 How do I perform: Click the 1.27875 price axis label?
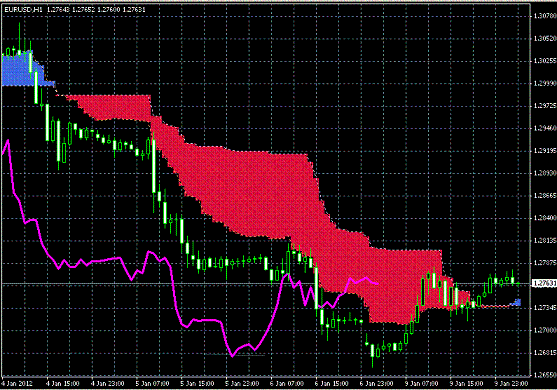(x=545, y=263)
